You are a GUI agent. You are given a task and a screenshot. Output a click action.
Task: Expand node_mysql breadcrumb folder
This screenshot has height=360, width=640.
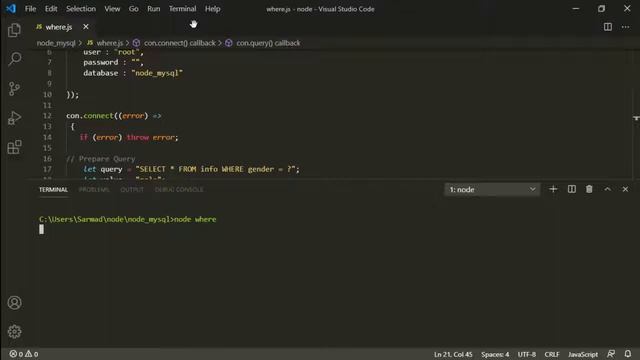tap(56, 43)
